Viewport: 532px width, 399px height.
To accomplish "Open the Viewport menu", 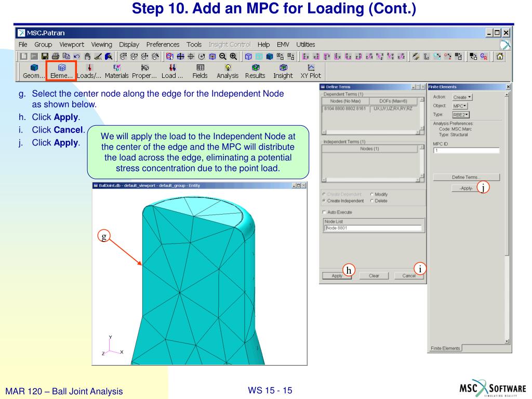I will [72, 45].
